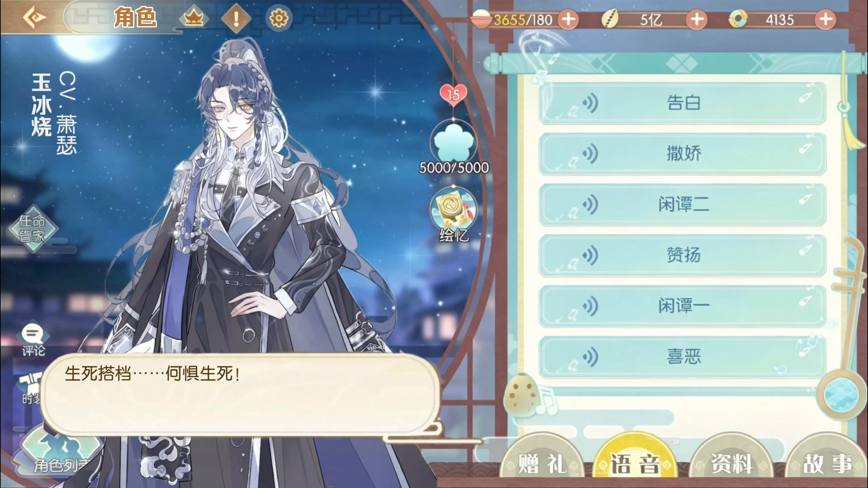Open the 评论 comments bubble

(33, 340)
